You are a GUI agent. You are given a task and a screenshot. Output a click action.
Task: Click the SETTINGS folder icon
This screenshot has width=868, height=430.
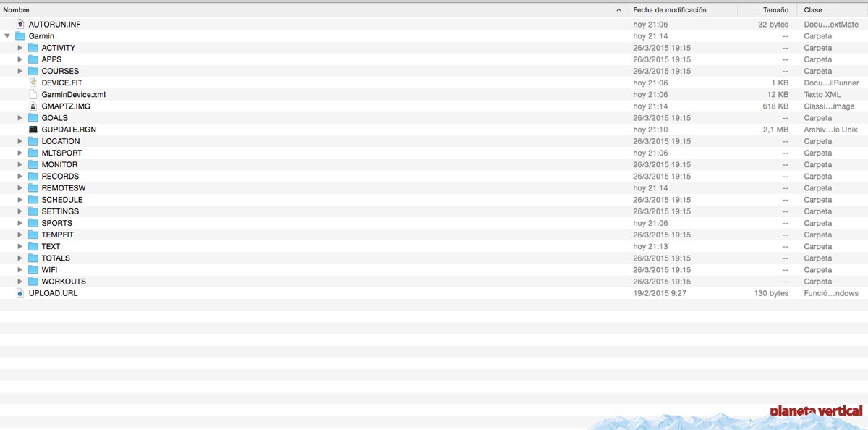point(33,211)
